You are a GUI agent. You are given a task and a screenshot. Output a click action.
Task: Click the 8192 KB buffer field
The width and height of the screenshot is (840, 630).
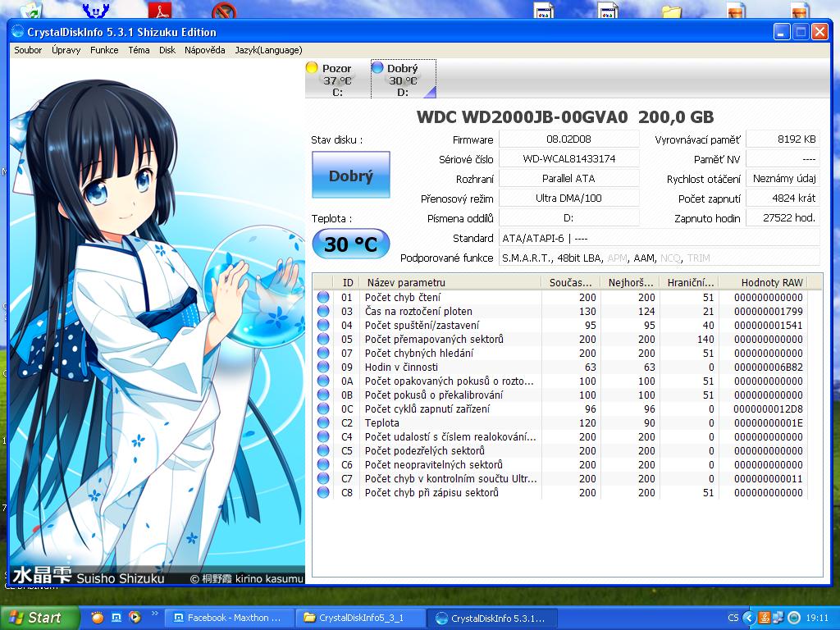pyautogui.click(x=783, y=139)
